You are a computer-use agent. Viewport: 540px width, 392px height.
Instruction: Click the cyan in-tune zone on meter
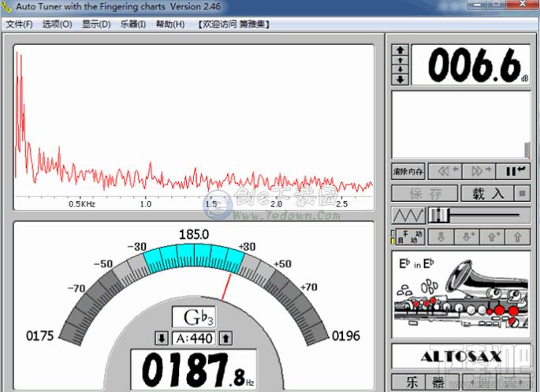pyautogui.click(x=194, y=258)
